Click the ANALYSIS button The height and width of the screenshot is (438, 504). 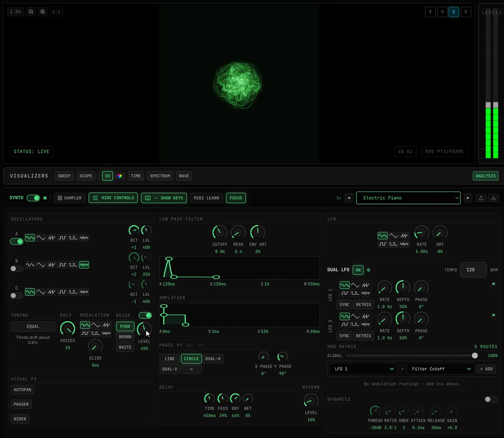[485, 176]
